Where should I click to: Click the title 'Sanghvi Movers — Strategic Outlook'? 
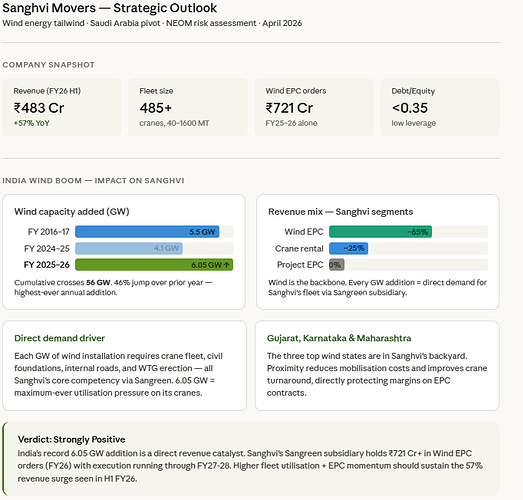pyautogui.click(x=109, y=8)
